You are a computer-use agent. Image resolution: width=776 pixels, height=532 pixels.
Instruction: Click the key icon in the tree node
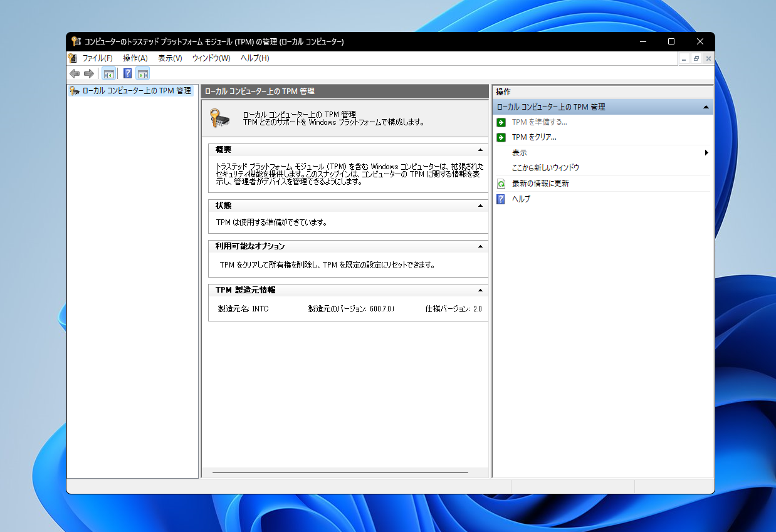[75, 91]
